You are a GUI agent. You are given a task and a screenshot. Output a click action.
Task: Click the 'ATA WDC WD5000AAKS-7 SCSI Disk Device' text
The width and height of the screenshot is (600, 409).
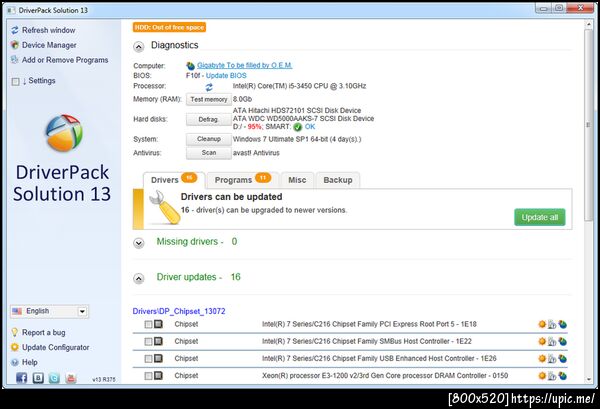point(303,119)
